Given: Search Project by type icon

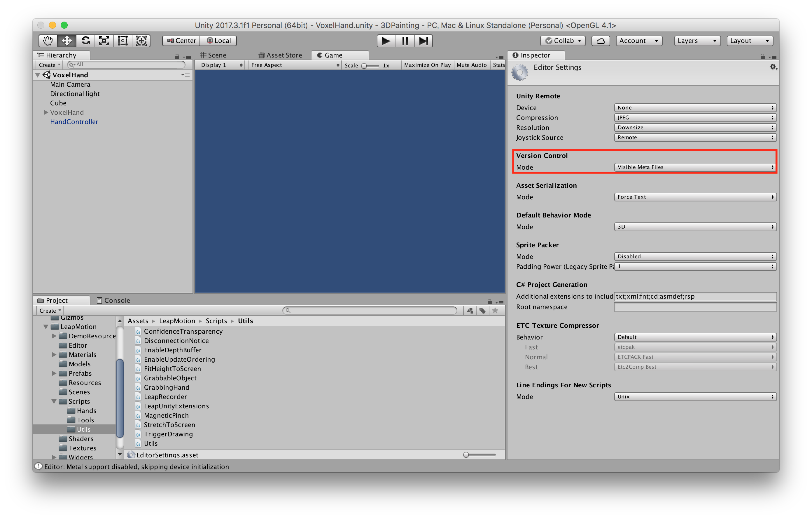Looking at the screenshot, I should (x=470, y=311).
